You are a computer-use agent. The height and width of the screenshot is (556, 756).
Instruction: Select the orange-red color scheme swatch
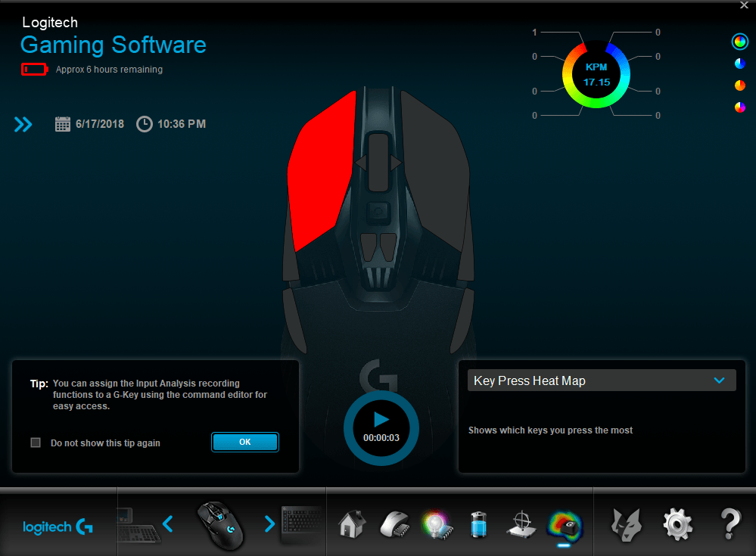click(x=739, y=85)
